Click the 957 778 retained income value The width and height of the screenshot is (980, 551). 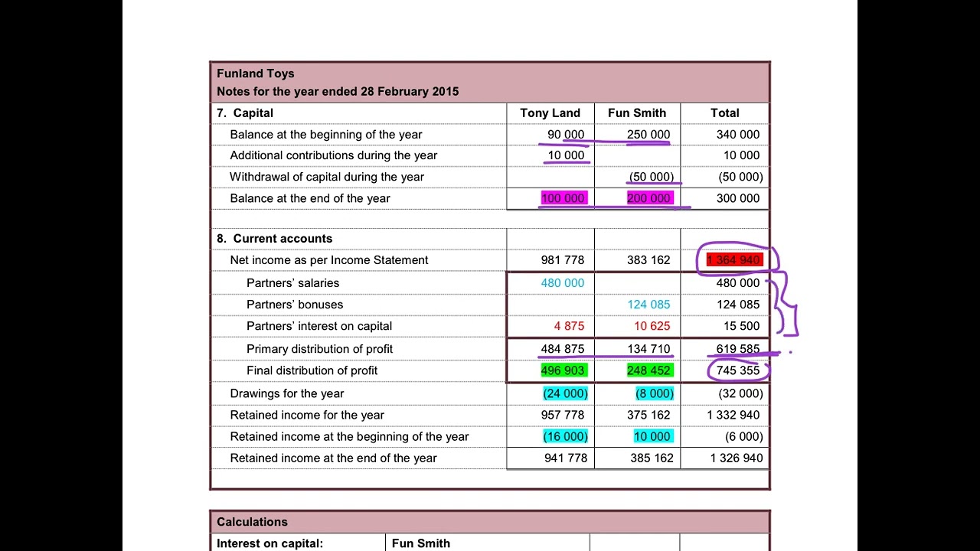coord(563,415)
